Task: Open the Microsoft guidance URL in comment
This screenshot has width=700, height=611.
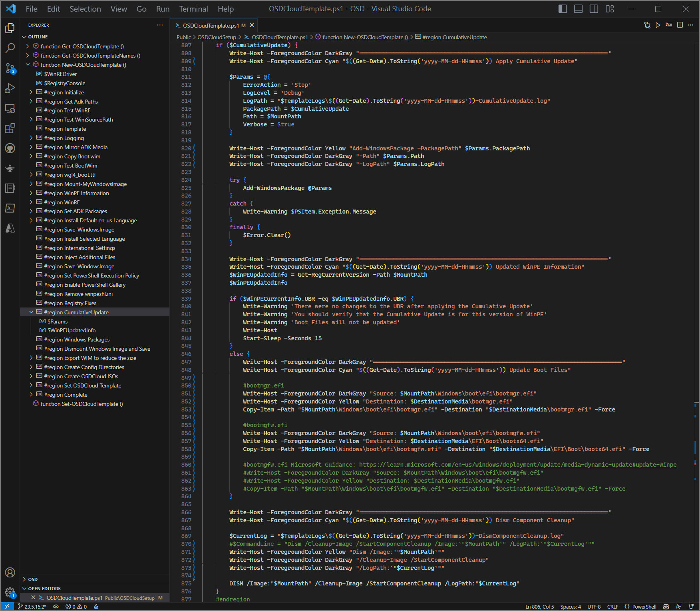Action: 517,465
